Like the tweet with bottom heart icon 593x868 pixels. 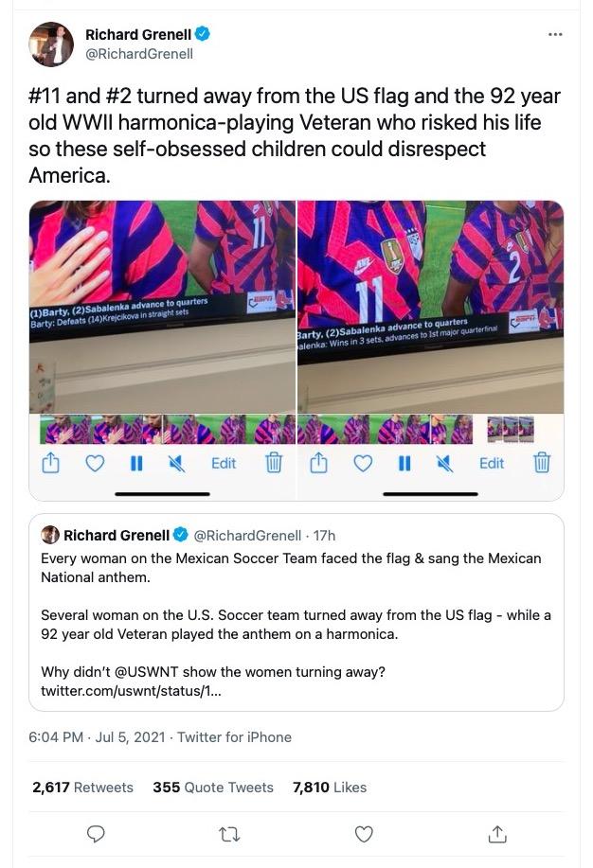coord(364,834)
